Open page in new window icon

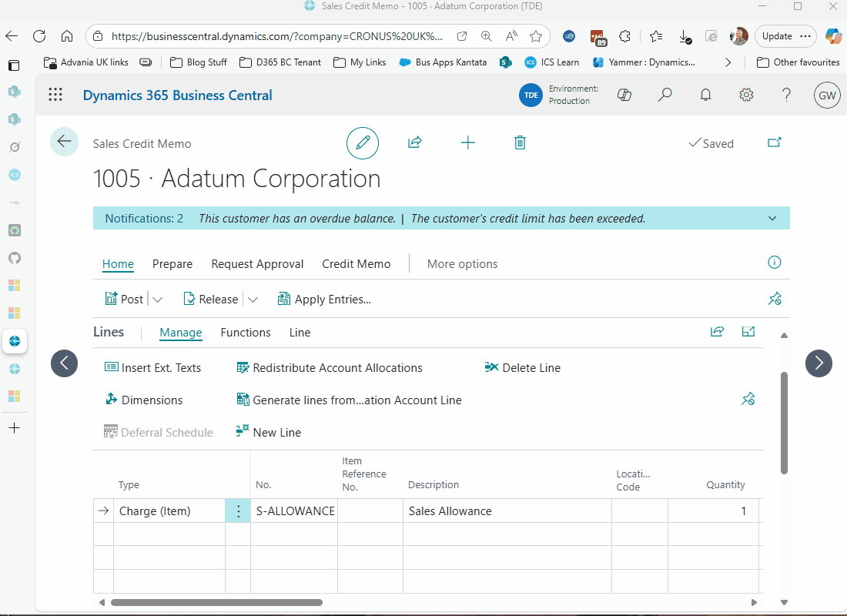[775, 142]
